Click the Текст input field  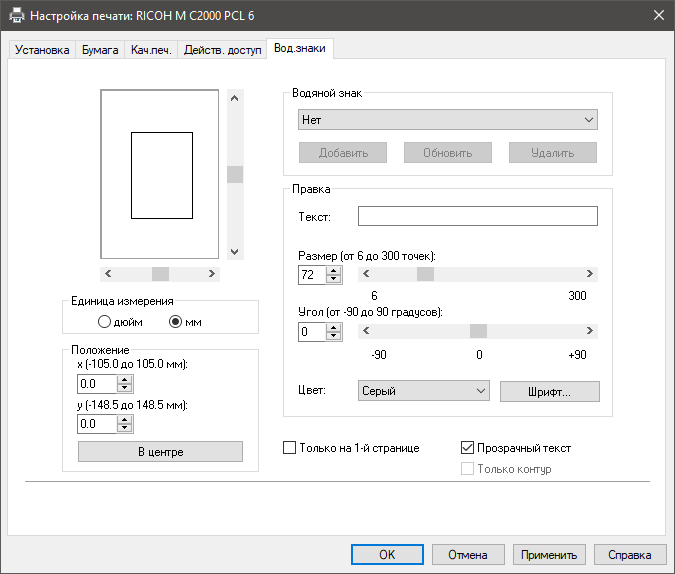point(477,216)
